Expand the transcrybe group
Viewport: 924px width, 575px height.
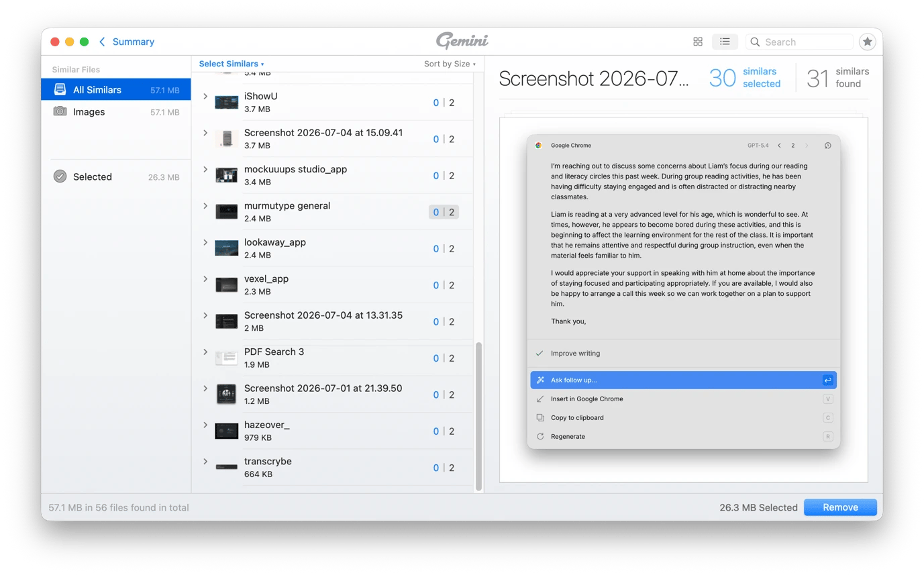pos(205,461)
